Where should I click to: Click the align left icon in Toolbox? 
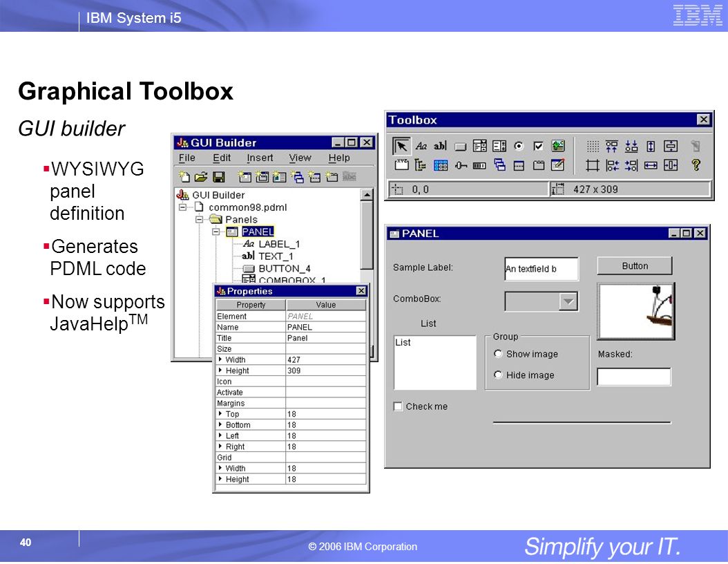pyautogui.click(x=612, y=165)
